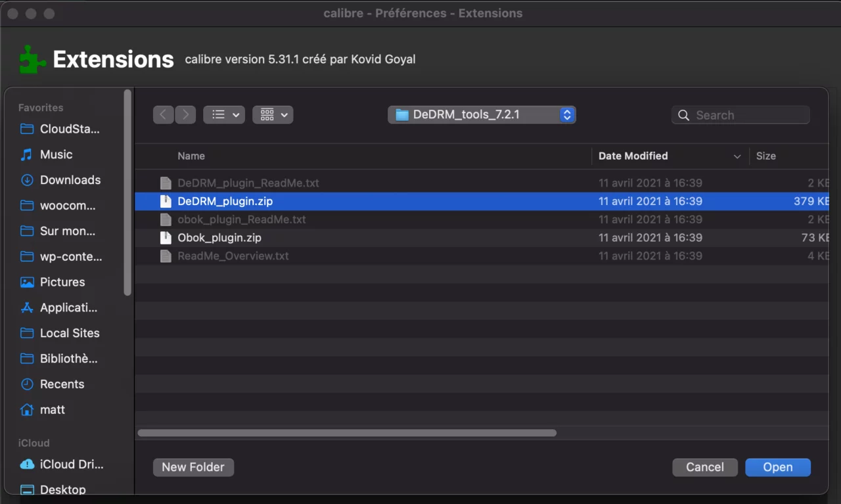
Task: Open the list view options dropdown
Action: [x=224, y=114]
